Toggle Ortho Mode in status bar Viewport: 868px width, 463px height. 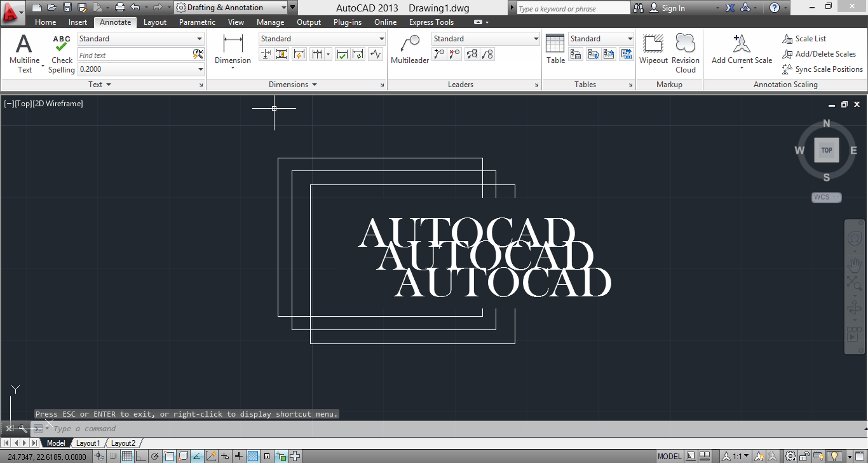(x=141, y=456)
